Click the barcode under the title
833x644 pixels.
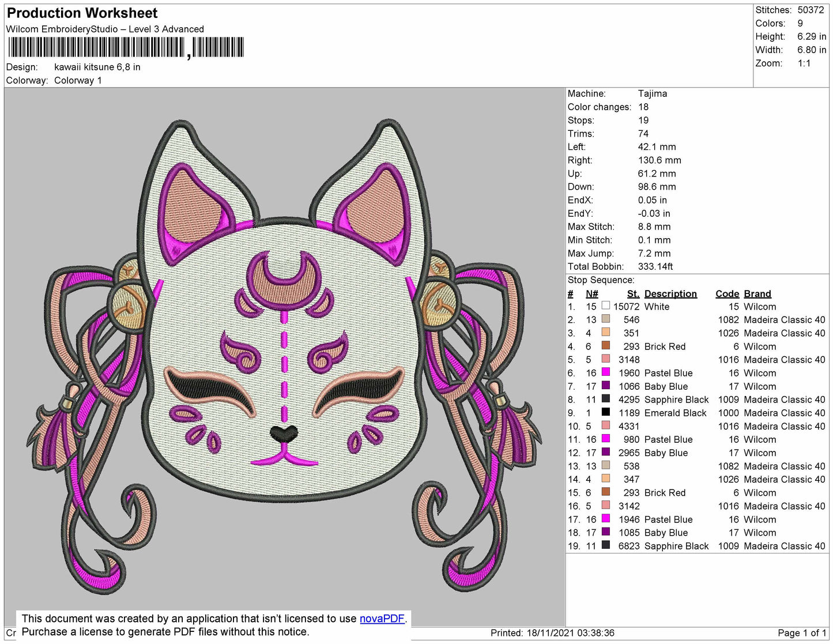click(x=125, y=48)
